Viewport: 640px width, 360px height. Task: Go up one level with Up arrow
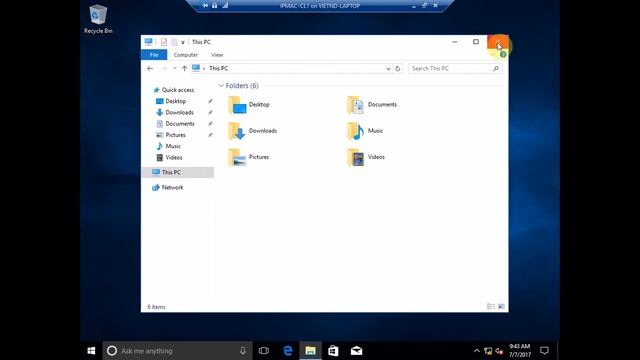click(184, 69)
